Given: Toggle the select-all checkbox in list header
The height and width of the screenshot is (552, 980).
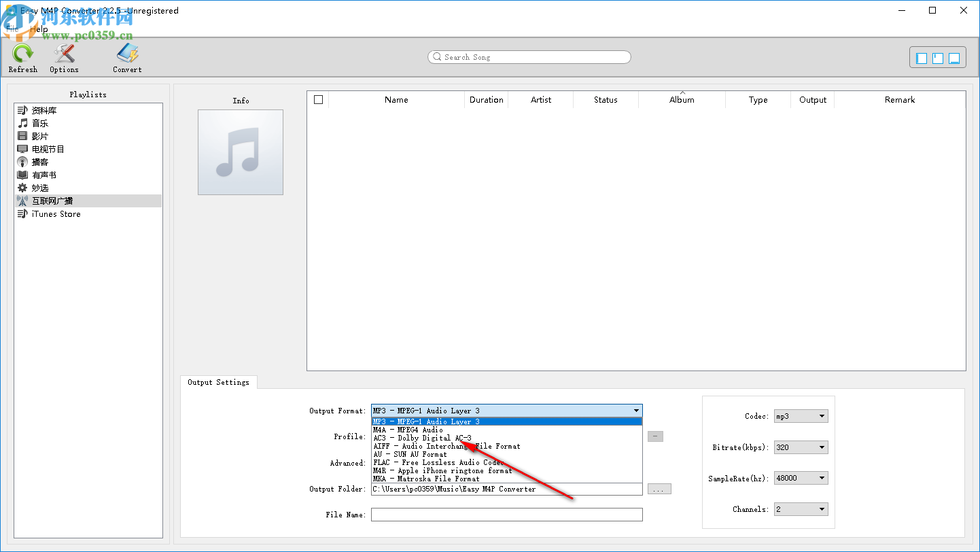Looking at the screenshot, I should pos(318,99).
